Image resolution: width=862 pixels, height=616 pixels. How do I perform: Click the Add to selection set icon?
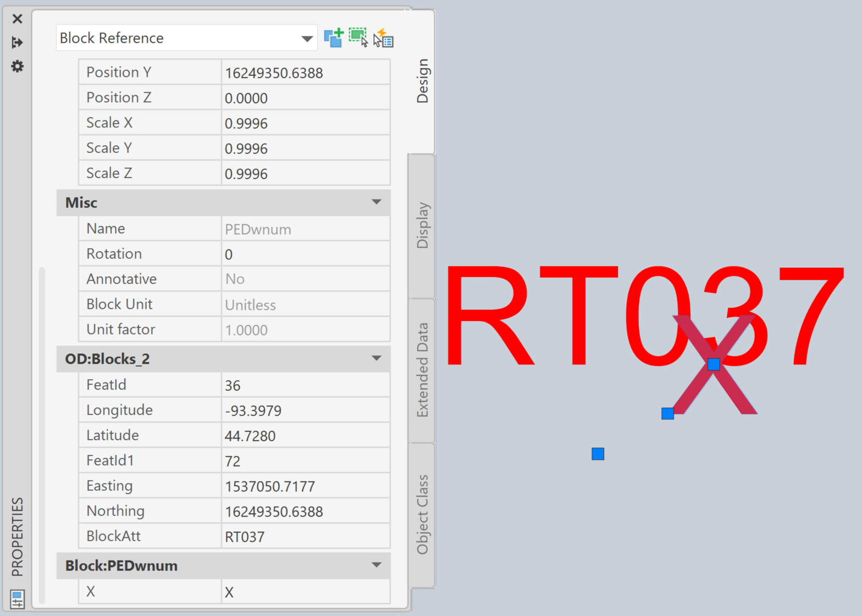tap(334, 38)
